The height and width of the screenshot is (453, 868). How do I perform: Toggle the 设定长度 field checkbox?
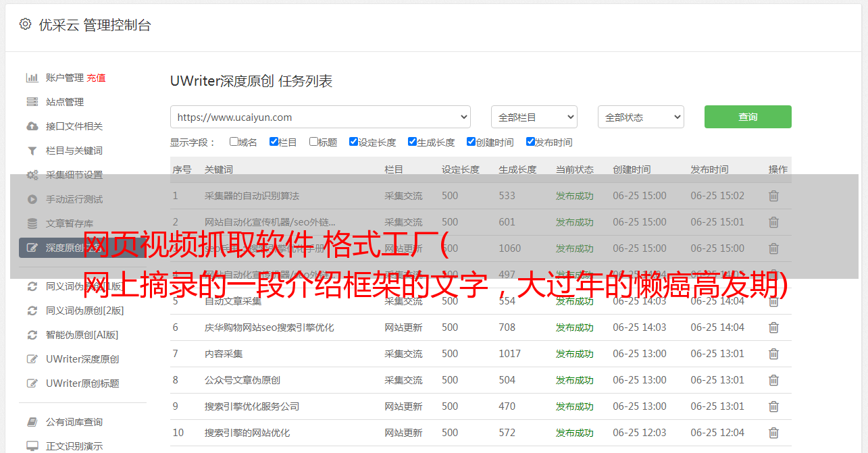tap(353, 142)
